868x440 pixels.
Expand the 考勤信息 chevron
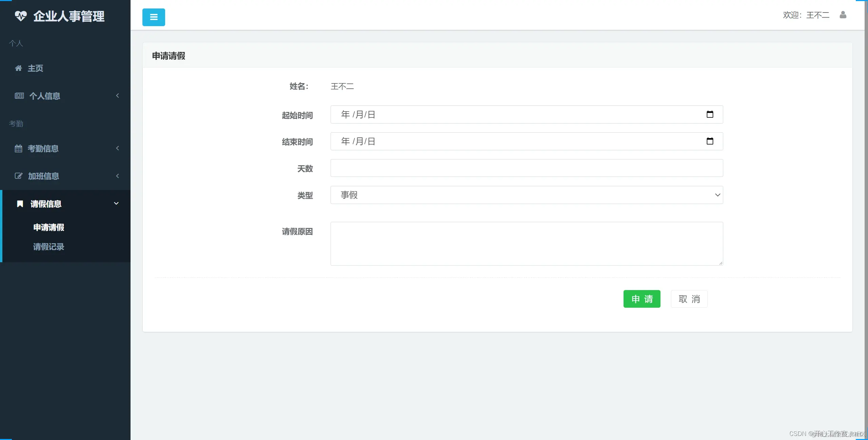pyautogui.click(x=117, y=148)
